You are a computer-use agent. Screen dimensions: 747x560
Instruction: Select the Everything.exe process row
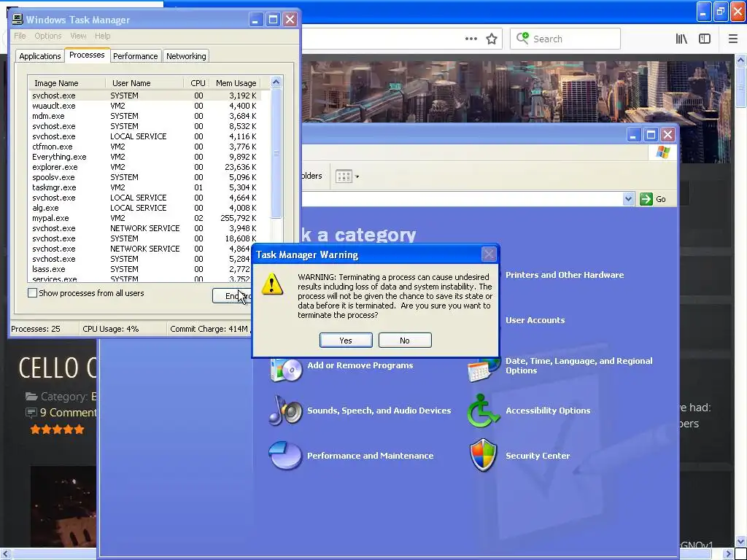145,157
